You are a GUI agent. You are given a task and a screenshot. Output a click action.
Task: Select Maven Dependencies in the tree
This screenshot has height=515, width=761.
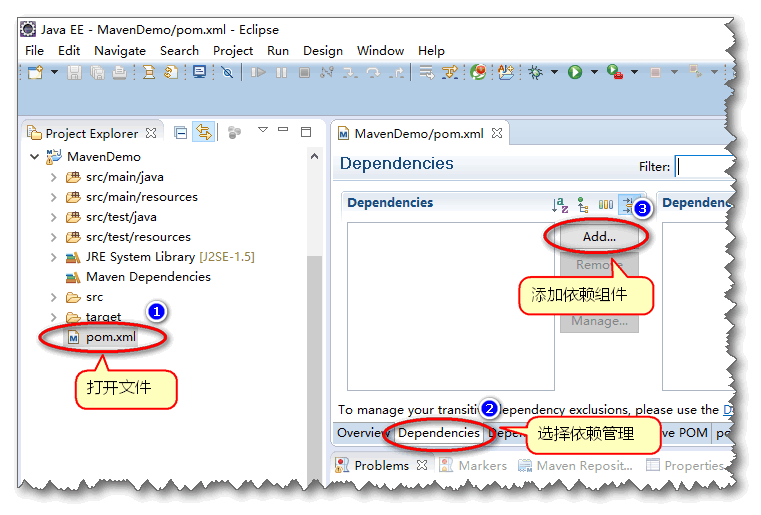click(138, 277)
